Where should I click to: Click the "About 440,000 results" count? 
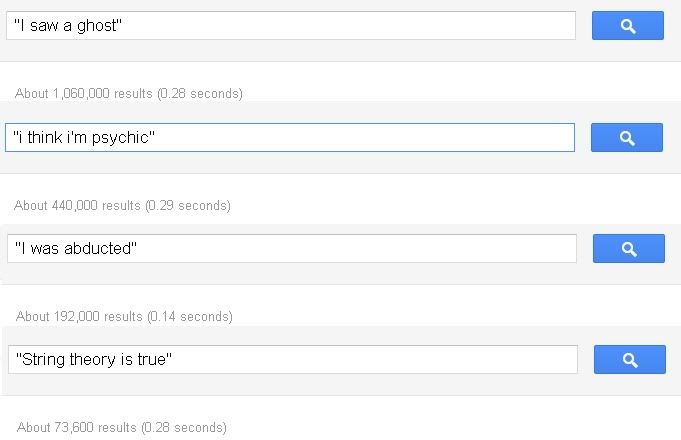pos(77,205)
